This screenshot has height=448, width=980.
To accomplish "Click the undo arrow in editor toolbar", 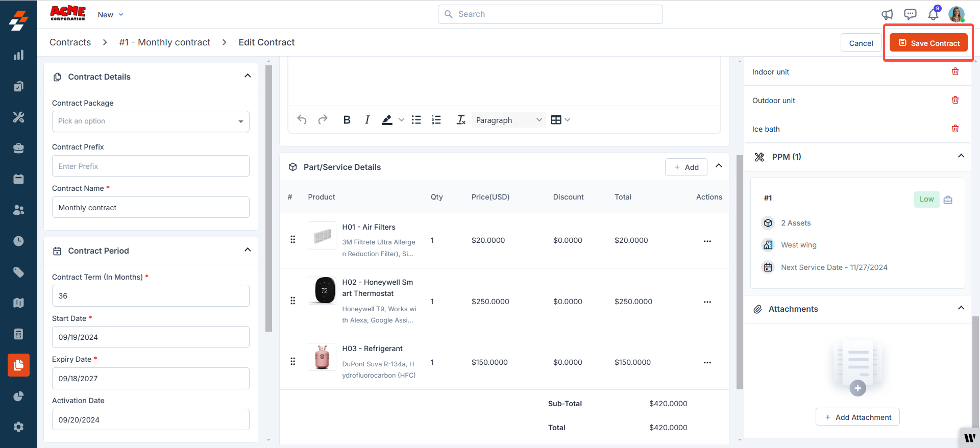I will [302, 120].
